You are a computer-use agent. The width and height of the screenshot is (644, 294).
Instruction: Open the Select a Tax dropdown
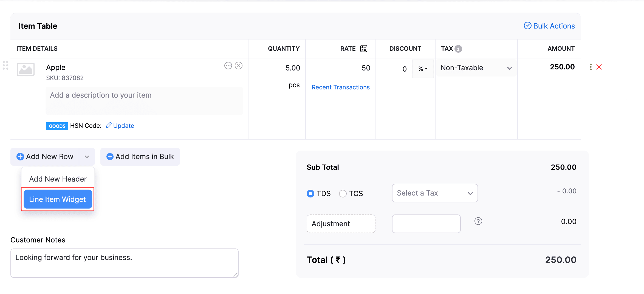435,193
